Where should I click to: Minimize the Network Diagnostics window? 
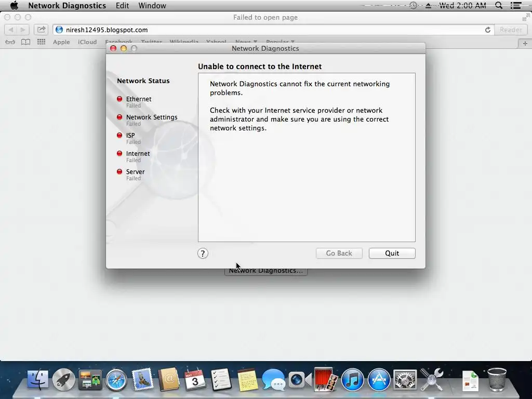click(x=124, y=48)
